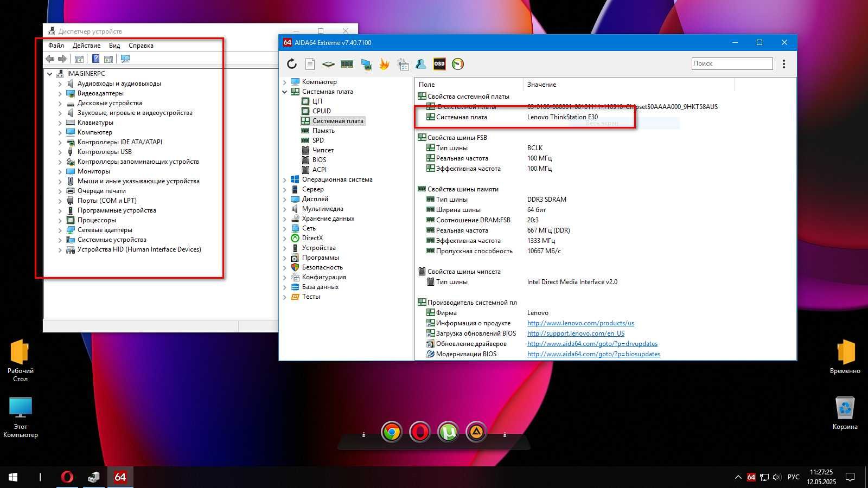Image resolution: width=868 pixels, height=488 pixels.
Task: Click the action pane icon right of help icon
Action: pyautogui.click(x=108, y=59)
